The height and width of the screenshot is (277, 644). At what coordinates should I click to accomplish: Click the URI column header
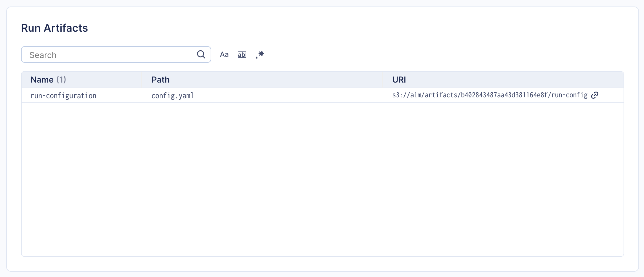[399, 80]
